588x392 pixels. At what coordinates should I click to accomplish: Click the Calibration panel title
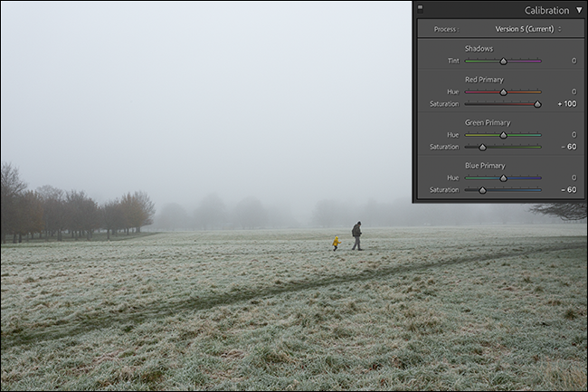546,10
